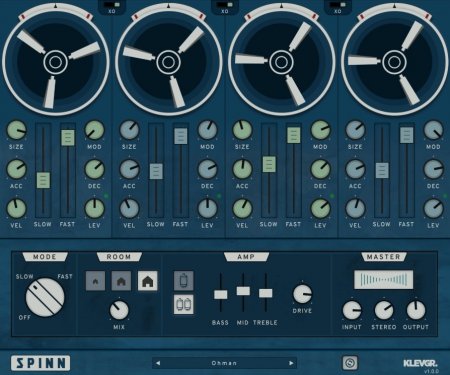Click the room MIX knob
The width and height of the screenshot is (450, 375).
click(119, 310)
